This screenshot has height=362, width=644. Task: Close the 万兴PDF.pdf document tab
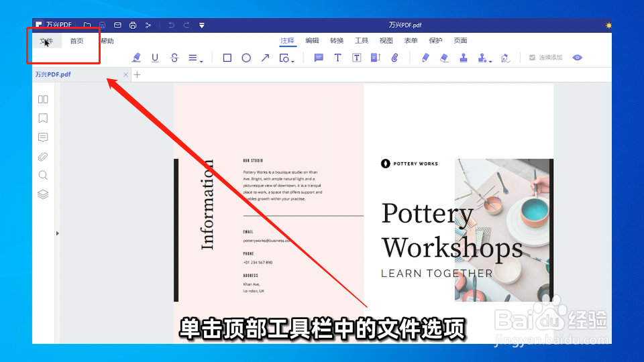click(x=125, y=74)
